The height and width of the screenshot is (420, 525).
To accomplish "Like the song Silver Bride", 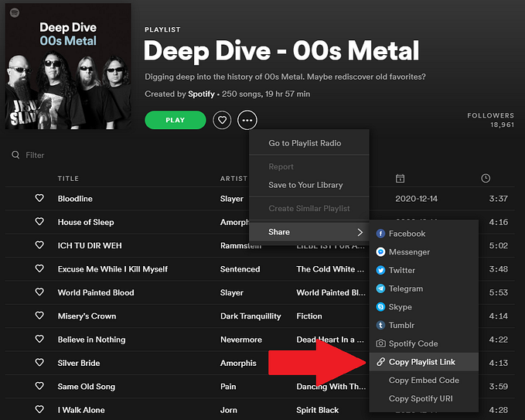I will [x=39, y=362].
